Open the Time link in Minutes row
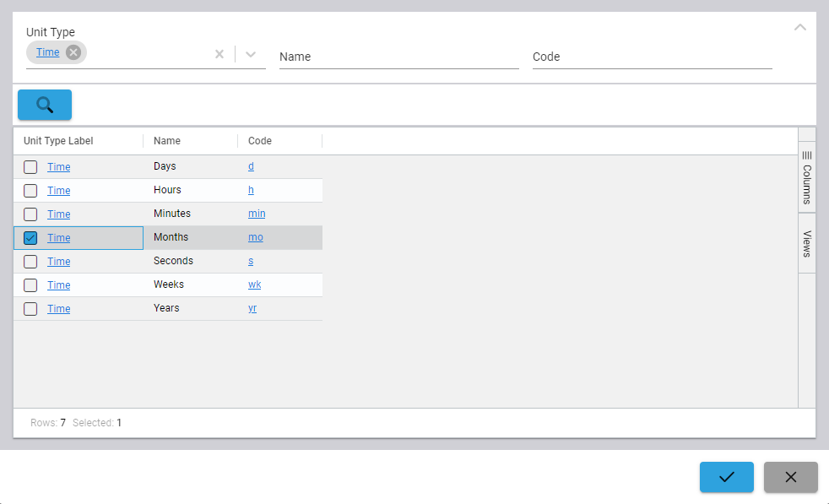Viewport: 829px width, 504px height. [x=59, y=214]
